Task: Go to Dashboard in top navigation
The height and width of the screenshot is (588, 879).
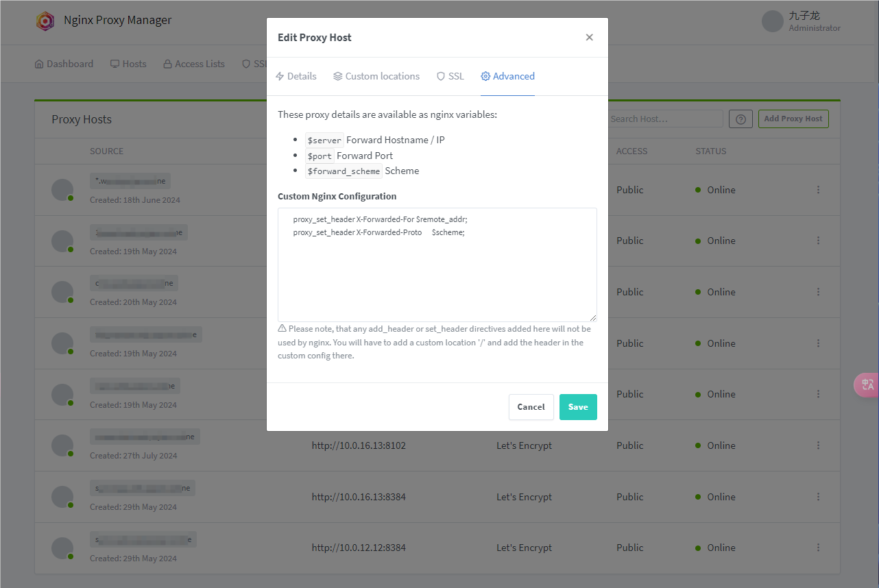Action: [64, 64]
